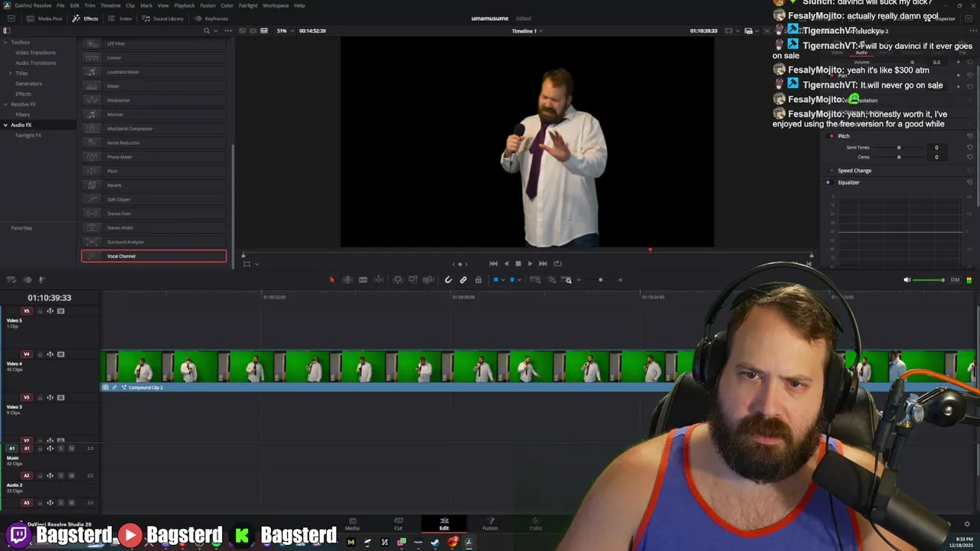The height and width of the screenshot is (551, 980).
Task: Open the viewer transform overlay dropdown arrow
Action: pos(256,264)
